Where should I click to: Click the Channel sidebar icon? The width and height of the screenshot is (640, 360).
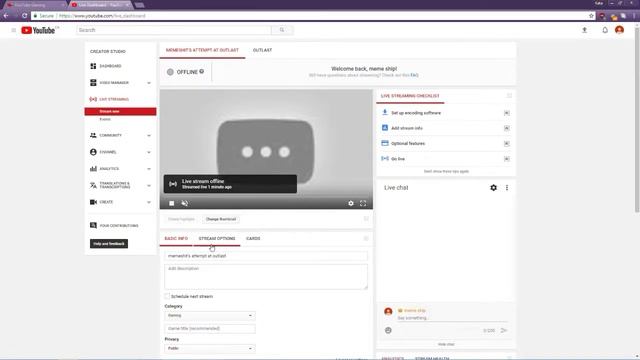point(93,152)
